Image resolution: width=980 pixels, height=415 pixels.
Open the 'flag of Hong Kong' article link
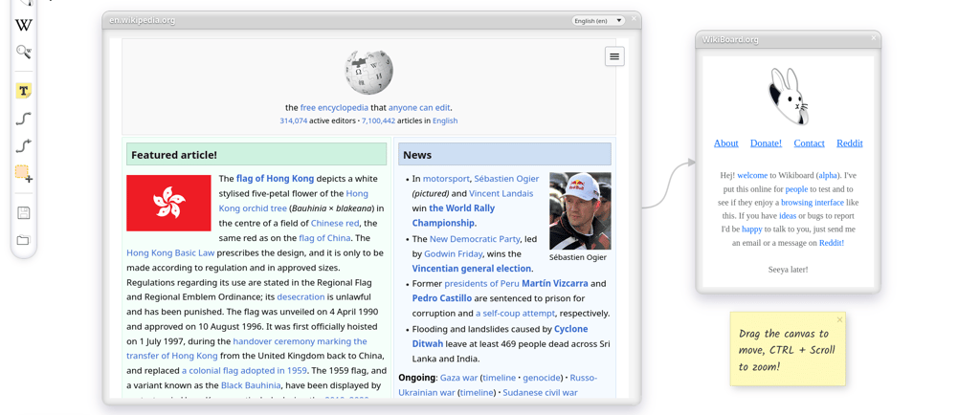275,179
